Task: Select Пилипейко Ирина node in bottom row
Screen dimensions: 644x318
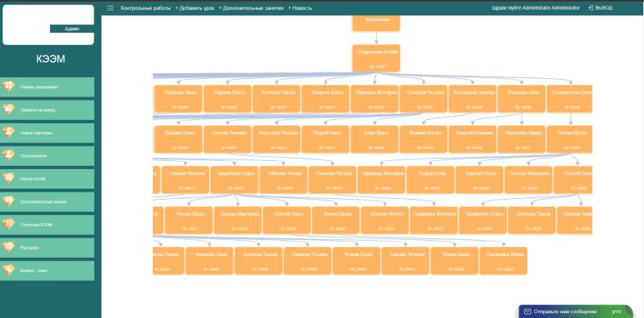Action: point(504,261)
